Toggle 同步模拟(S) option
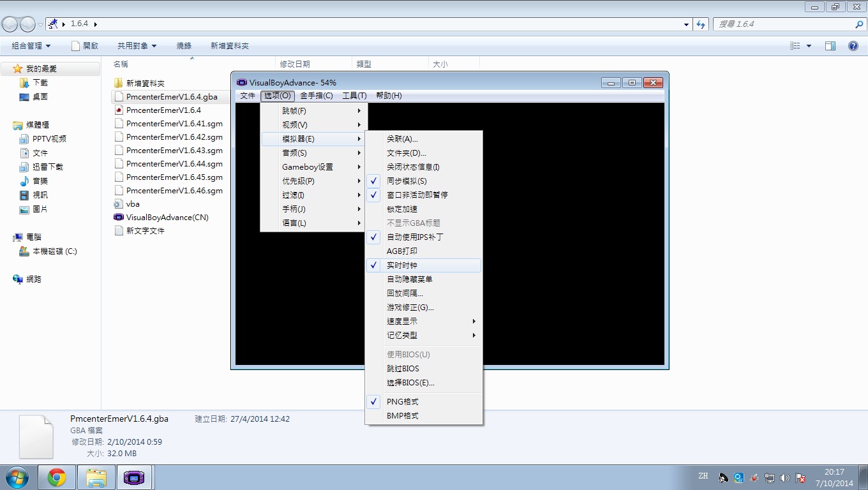Viewport: 868px width, 490px height. (424, 181)
